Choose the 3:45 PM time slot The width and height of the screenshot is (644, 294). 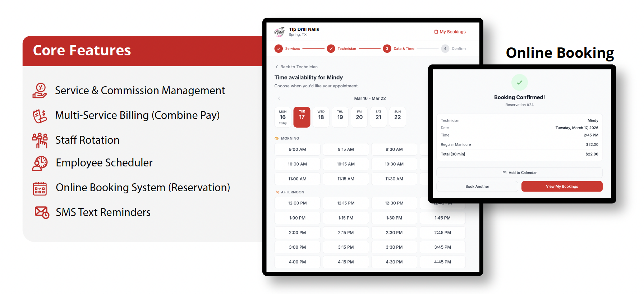[x=442, y=247]
